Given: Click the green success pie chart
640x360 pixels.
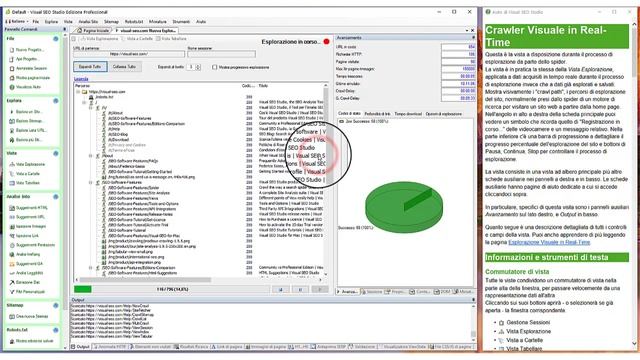Looking at the screenshot, I should (404, 207).
